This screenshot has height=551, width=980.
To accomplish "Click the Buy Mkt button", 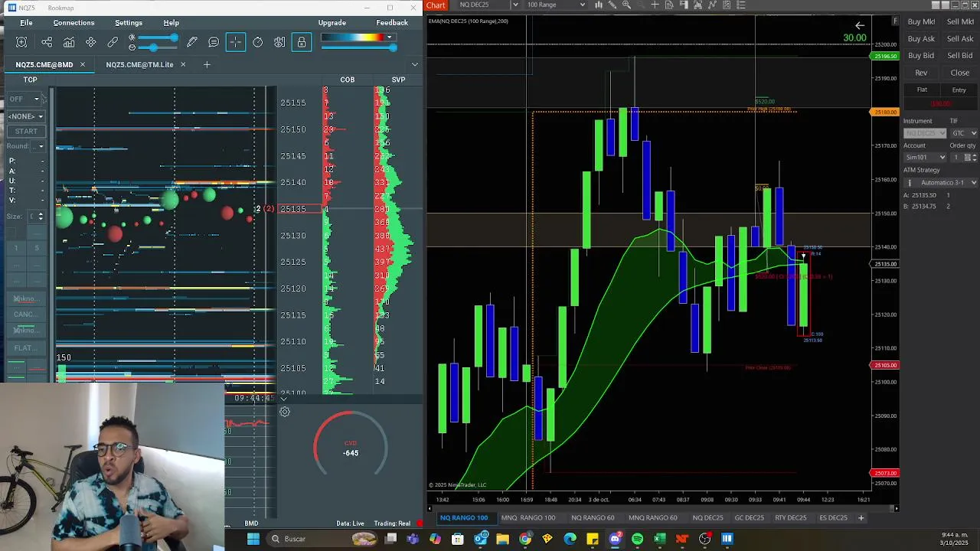I will (x=921, y=22).
